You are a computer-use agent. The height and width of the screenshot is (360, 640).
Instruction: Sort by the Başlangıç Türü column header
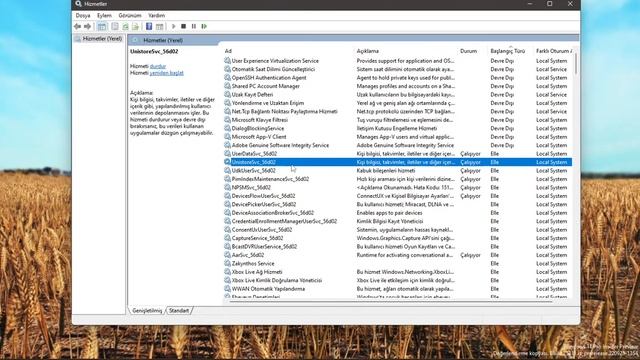click(x=507, y=51)
